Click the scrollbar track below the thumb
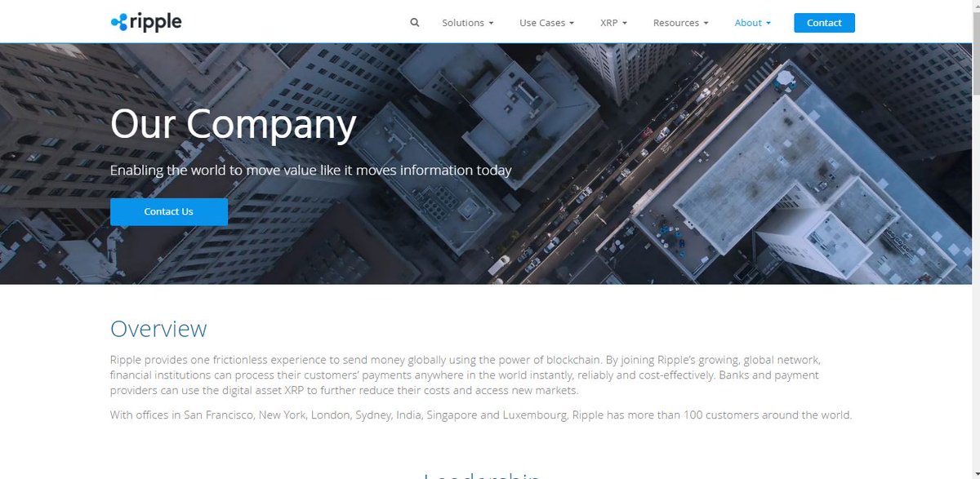The width and height of the screenshot is (980, 479). [x=975, y=286]
